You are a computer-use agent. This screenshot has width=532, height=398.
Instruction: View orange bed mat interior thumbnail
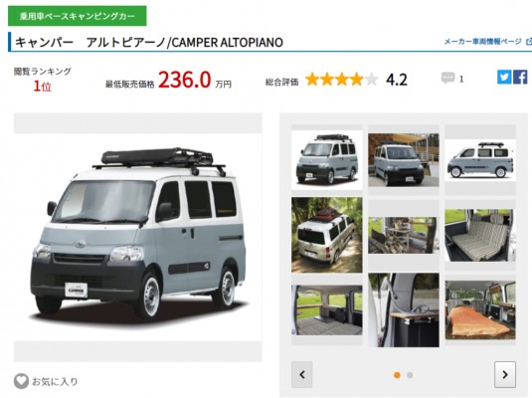click(x=480, y=310)
